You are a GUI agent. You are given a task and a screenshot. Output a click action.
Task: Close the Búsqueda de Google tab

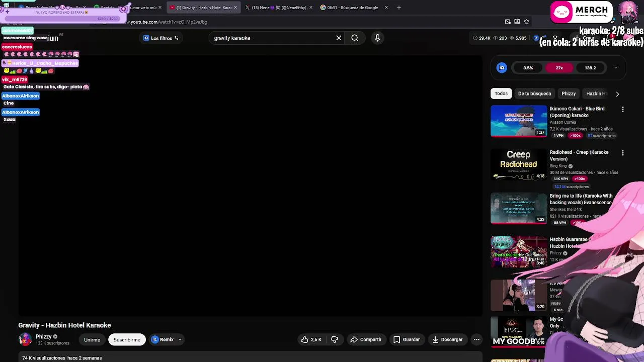(x=386, y=8)
